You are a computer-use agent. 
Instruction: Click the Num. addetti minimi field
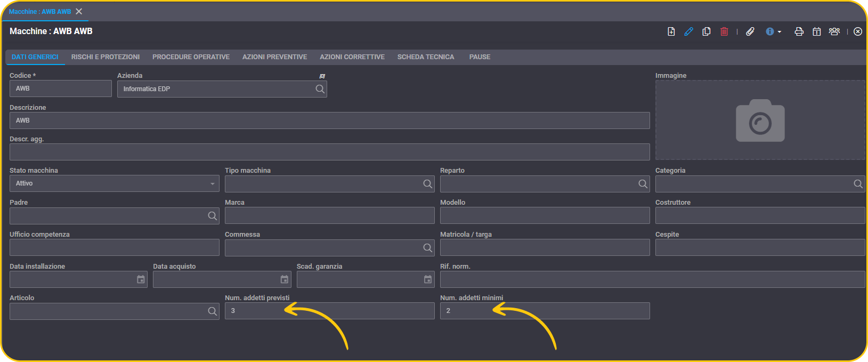pyautogui.click(x=545, y=311)
